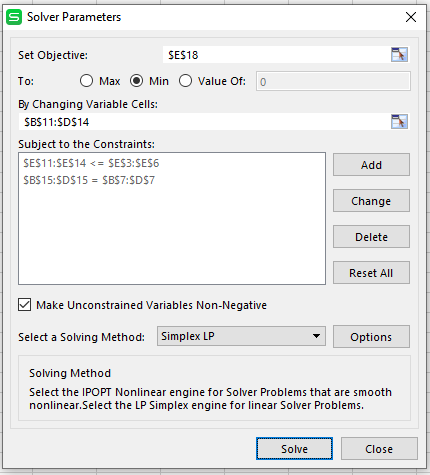Click the Close button at bottom
The width and height of the screenshot is (430, 475).
point(379,449)
